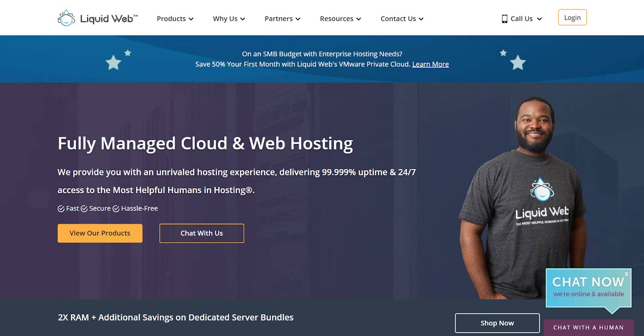Click the checkmark icon next to Secure
This screenshot has height=336, width=644.
coord(84,208)
